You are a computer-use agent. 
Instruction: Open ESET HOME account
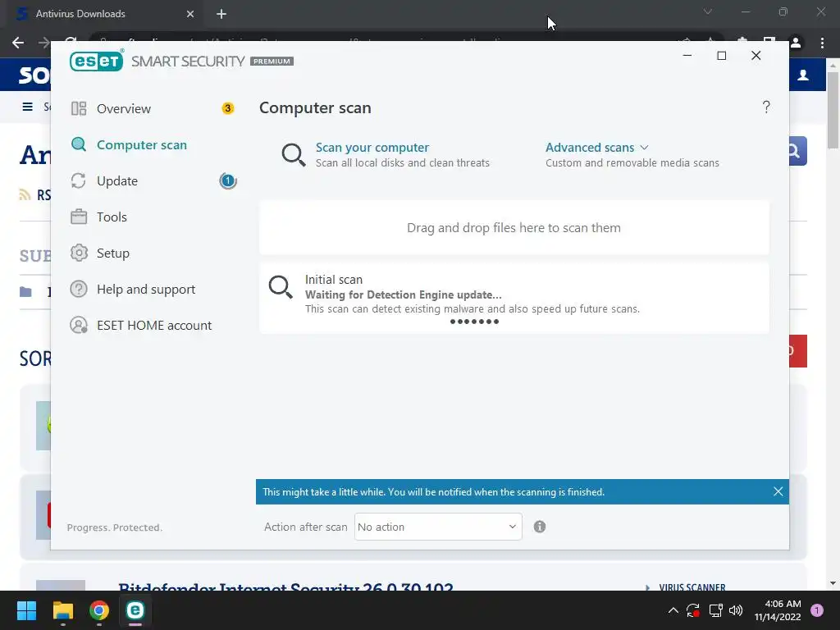coord(153,325)
